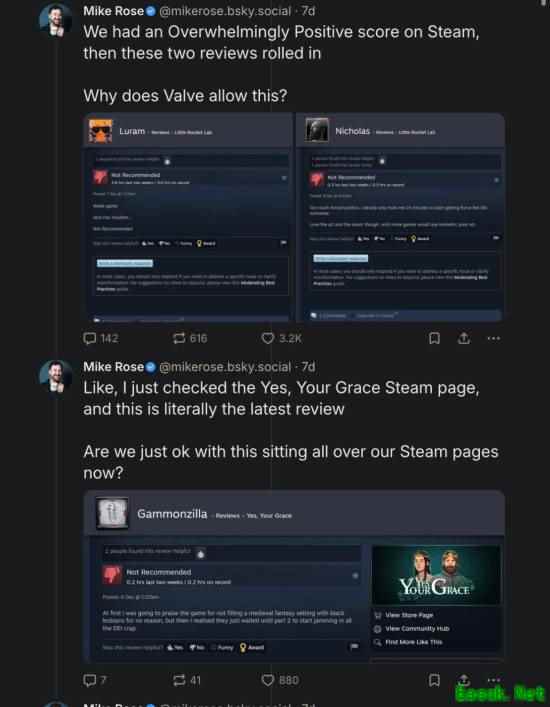Open Mike Rose's avatar on first post
Viewport: 550px width, 707px height.
coord(56,20)
